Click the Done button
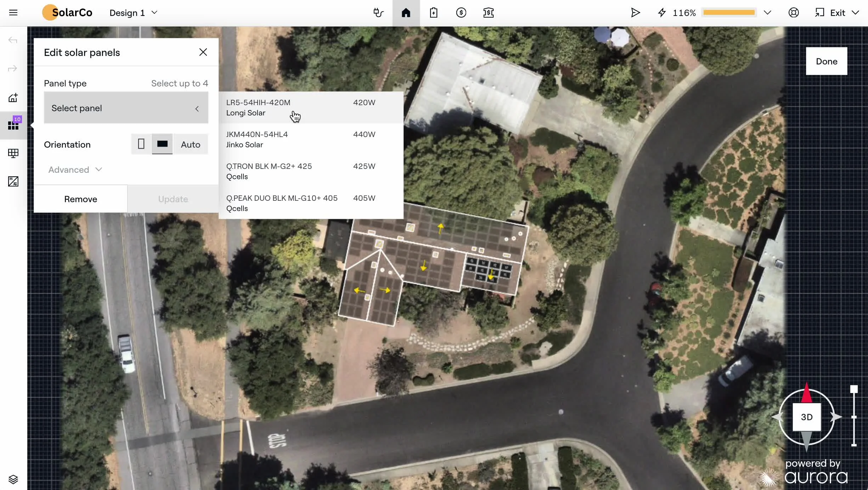Image resolution: width=868 pixels, height=490 pixels. click(x=827, y=61)
